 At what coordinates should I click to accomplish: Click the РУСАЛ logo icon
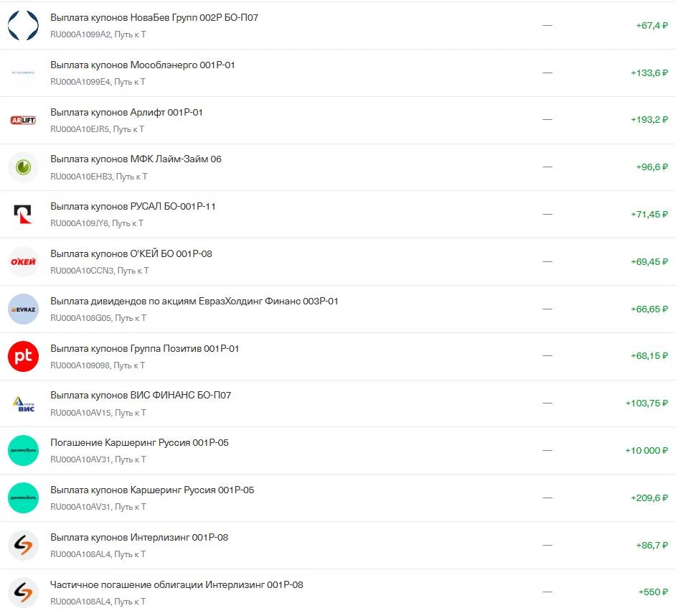coord(23,215)
